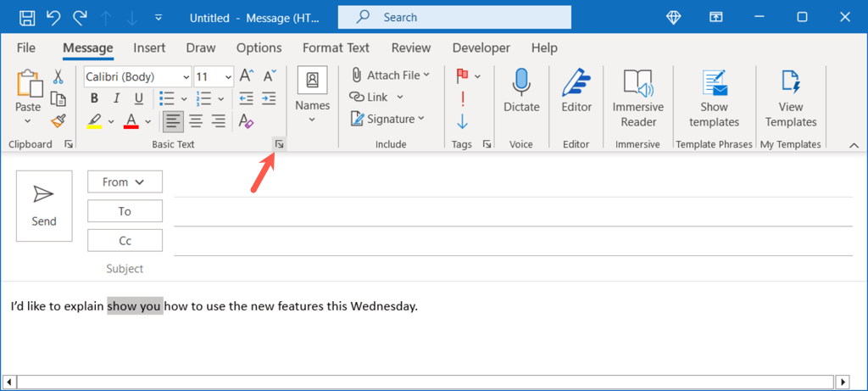This screenshot has height=391, width=868.
Task: Open the From account dropdown button
Action: click(x=125, y=182)
